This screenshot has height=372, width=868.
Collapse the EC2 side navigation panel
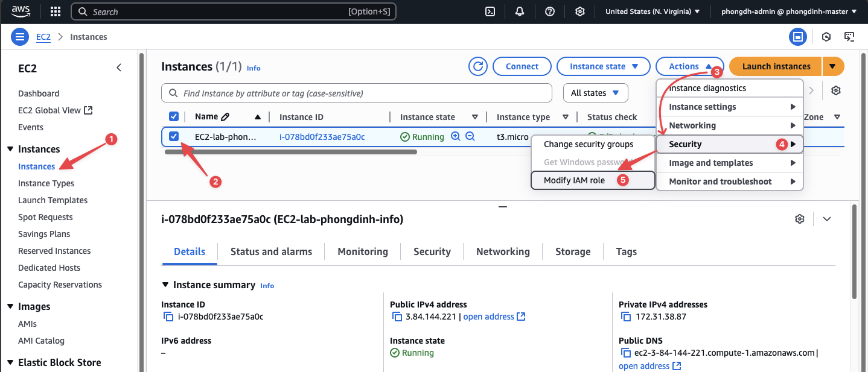119,68
